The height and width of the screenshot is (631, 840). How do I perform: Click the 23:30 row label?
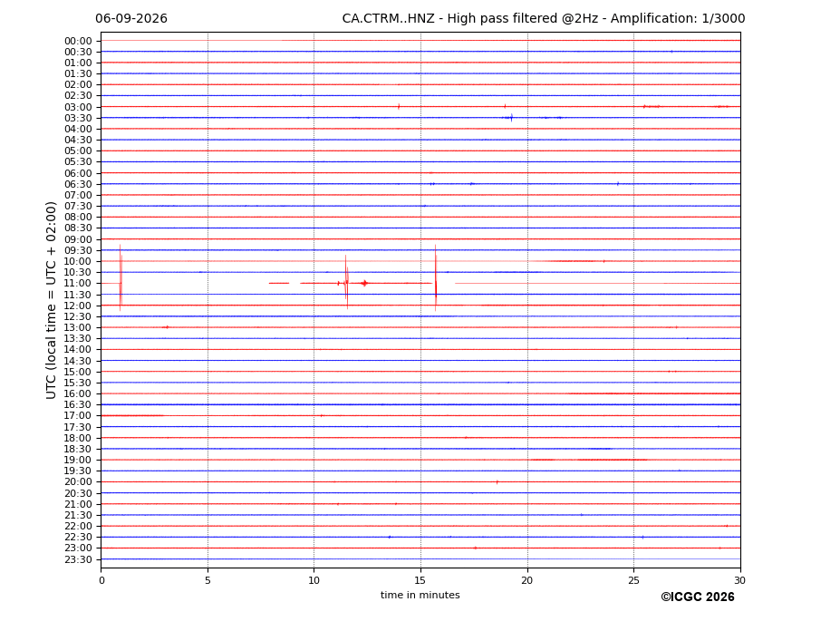point(78,559)
